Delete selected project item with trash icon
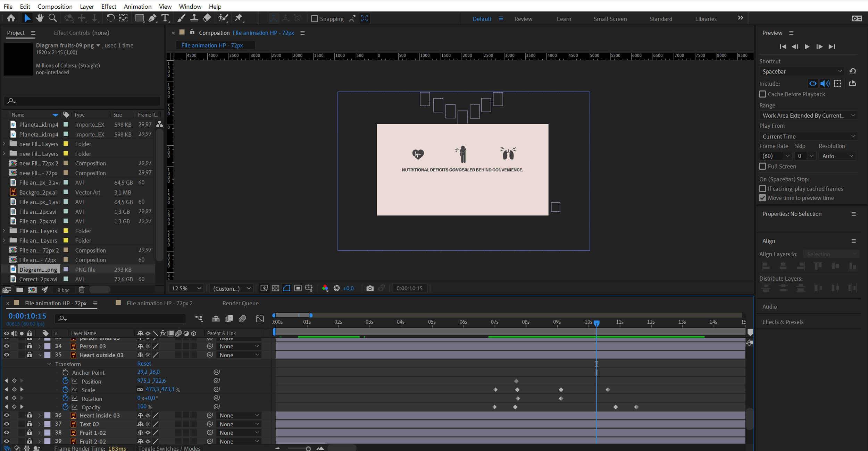 tap(82, 290)
